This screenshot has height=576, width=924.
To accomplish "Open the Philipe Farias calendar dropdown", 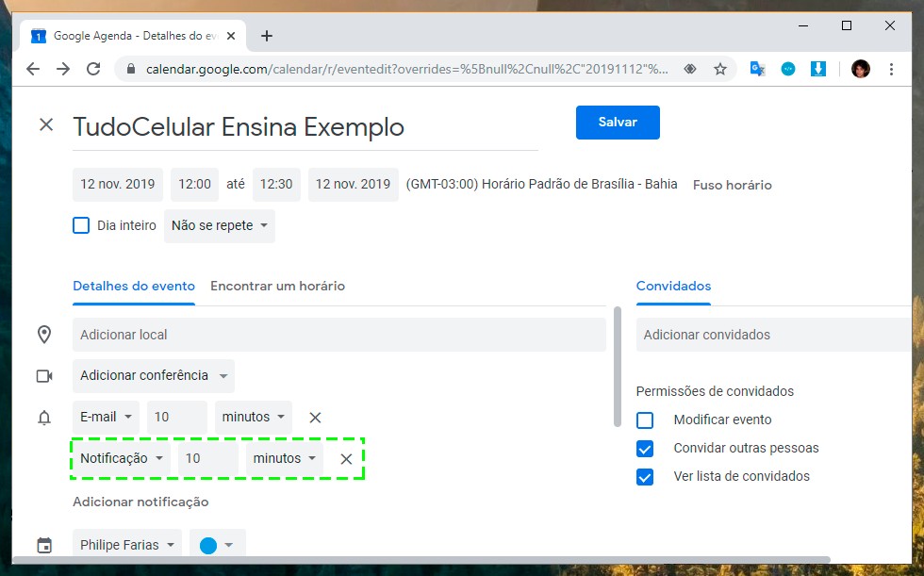I will (x=127, y=545).
